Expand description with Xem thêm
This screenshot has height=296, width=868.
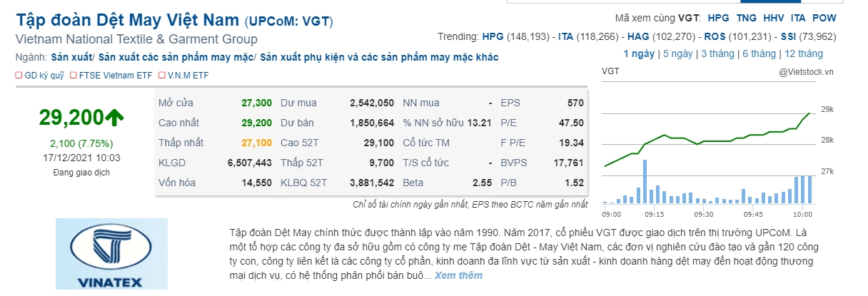458,275
